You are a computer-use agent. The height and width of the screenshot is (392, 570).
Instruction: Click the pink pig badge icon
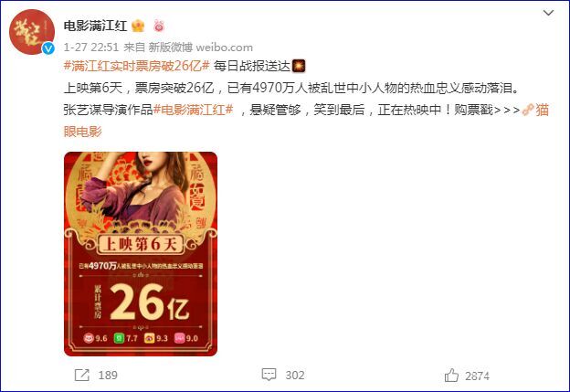159,26
